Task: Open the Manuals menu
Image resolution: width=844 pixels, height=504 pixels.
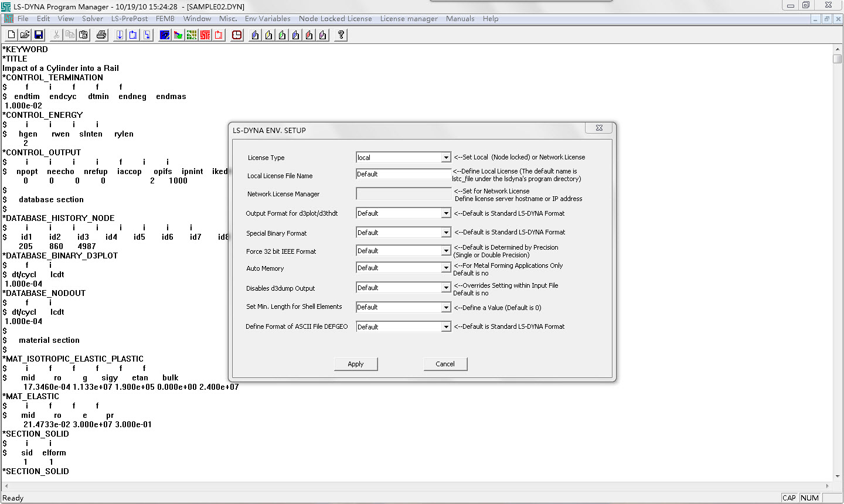Action: (x=460, y=19)
